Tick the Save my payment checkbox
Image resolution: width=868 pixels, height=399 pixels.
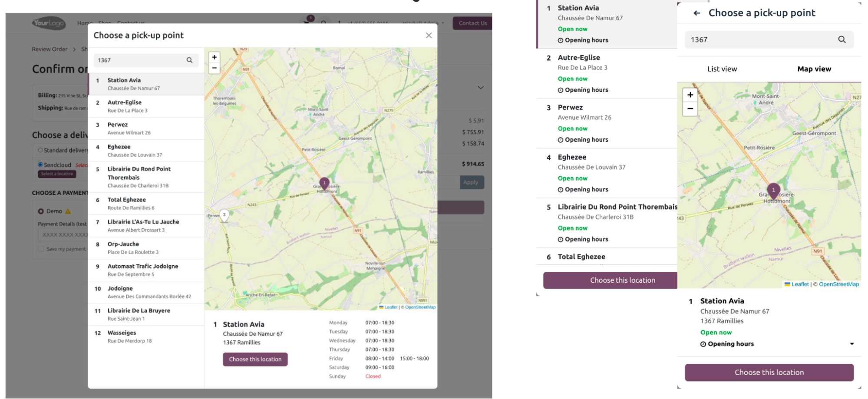pos(41,249)
